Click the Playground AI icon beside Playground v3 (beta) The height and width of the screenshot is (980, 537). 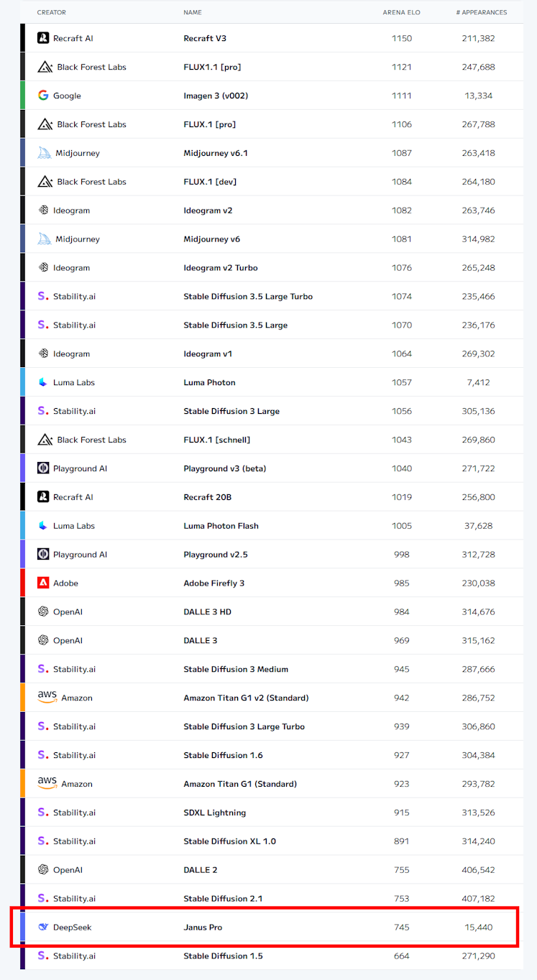point(43,468)
